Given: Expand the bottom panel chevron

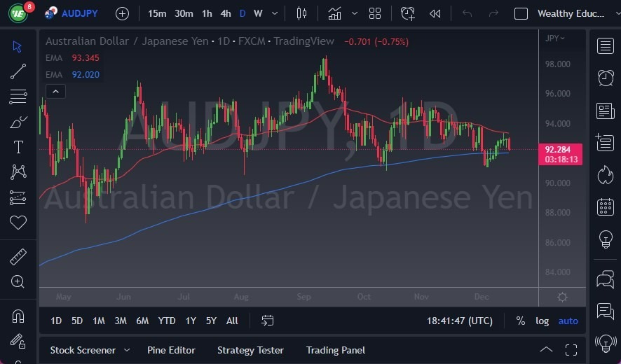Looking at the screenshot, I should (546, 350).
